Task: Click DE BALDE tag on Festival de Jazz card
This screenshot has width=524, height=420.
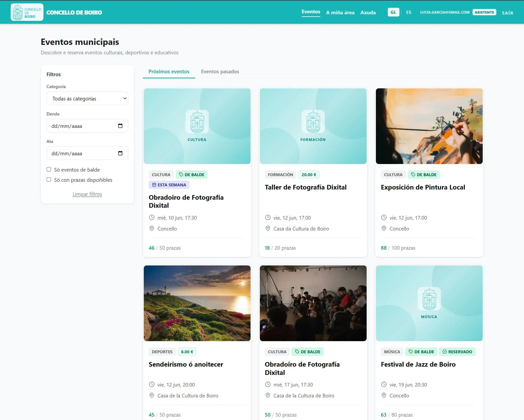Action: 421,352
